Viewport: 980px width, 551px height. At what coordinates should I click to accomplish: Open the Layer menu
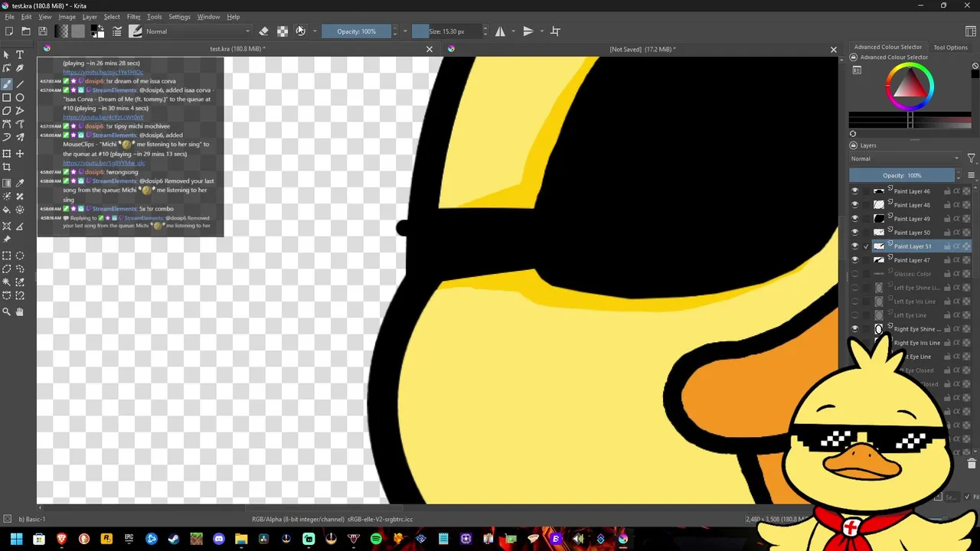click(90, 17)
